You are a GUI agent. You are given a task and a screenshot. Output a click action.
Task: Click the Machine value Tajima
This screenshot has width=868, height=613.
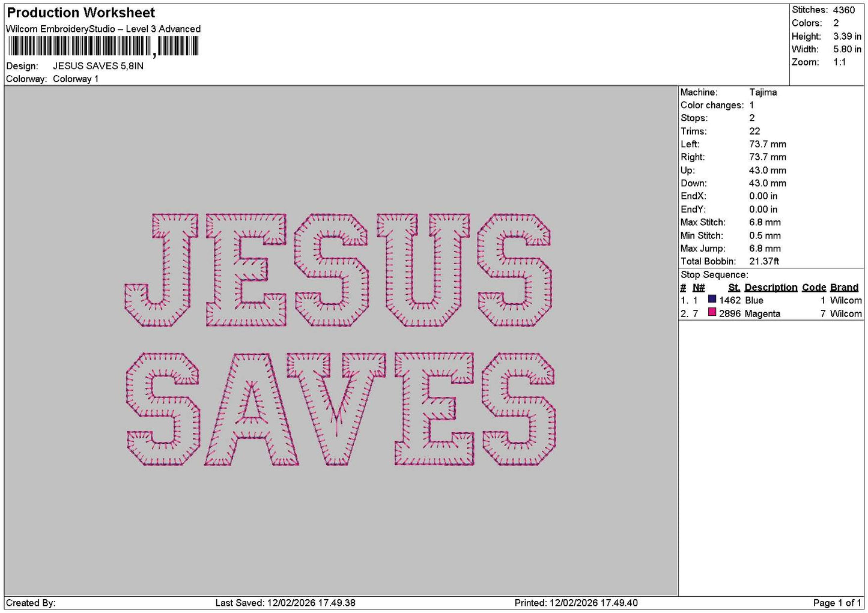pos(763,92)
